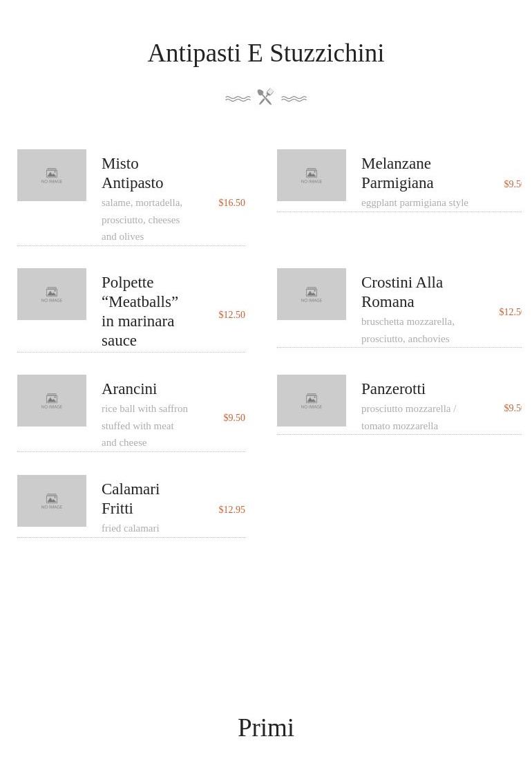Screen dimensions: 532x759
Task: Select the Arancini menu item name
Action: tap(129, 389)
